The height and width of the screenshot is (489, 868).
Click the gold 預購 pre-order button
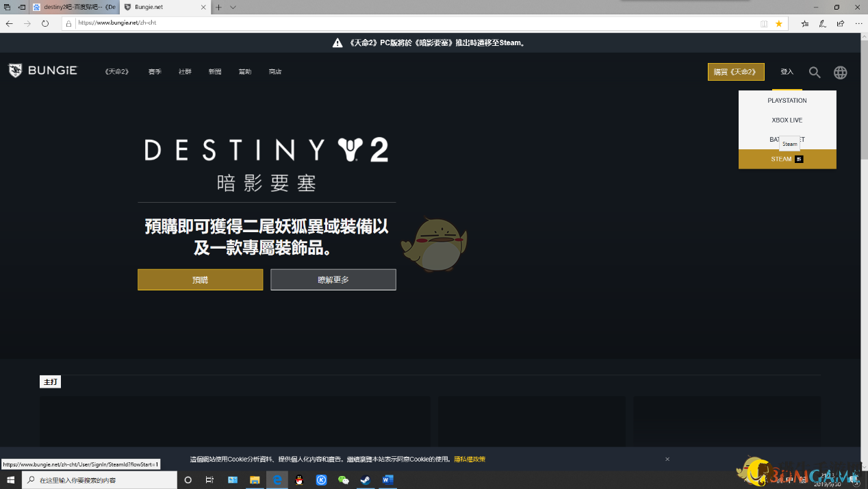pyautogui.click(x=200, y=279)
